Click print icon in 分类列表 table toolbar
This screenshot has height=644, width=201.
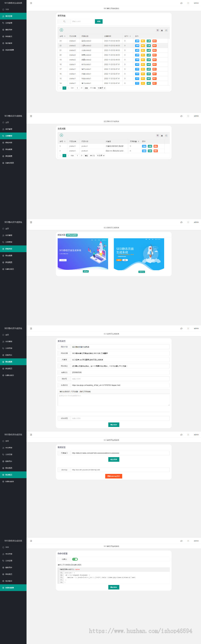(x=166, y=135)
